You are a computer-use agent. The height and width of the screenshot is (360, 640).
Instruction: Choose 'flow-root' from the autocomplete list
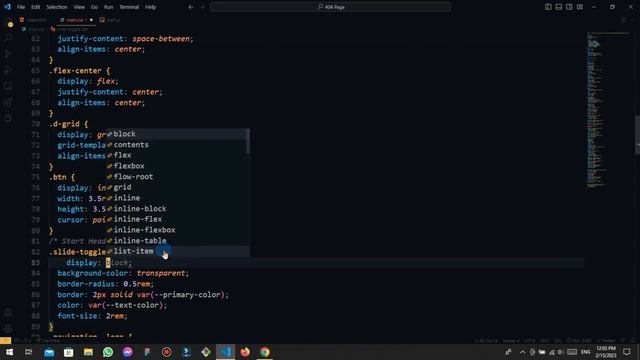click(178, 176)
